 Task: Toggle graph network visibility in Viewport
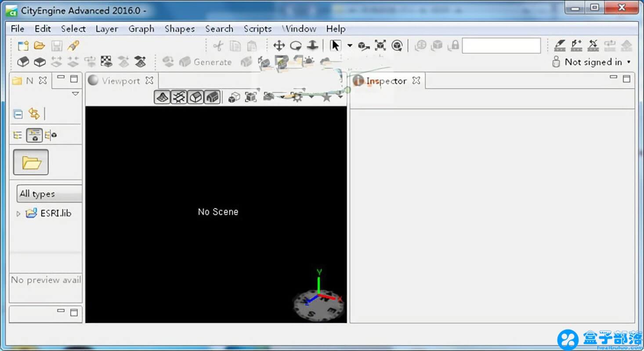[x=179, y=97]
